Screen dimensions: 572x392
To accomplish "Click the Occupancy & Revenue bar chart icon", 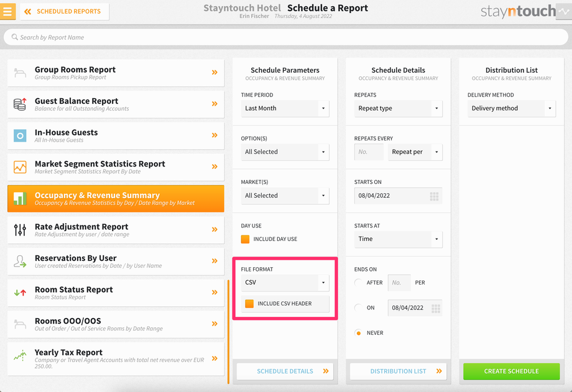I will [20, 199].
